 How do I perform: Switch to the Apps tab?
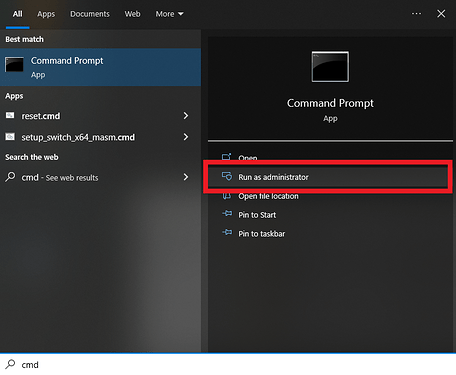(x=46, y=14)
